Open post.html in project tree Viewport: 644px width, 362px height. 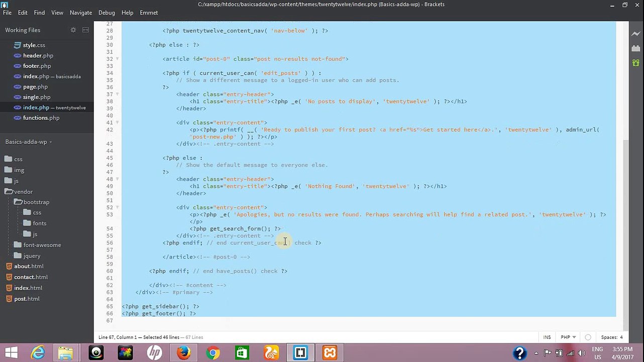27,299
